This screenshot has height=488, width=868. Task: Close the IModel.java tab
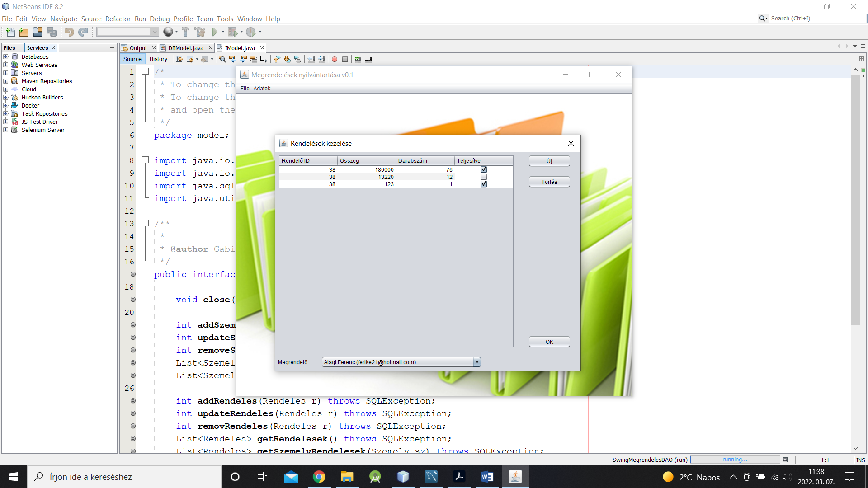pos(262,47)
